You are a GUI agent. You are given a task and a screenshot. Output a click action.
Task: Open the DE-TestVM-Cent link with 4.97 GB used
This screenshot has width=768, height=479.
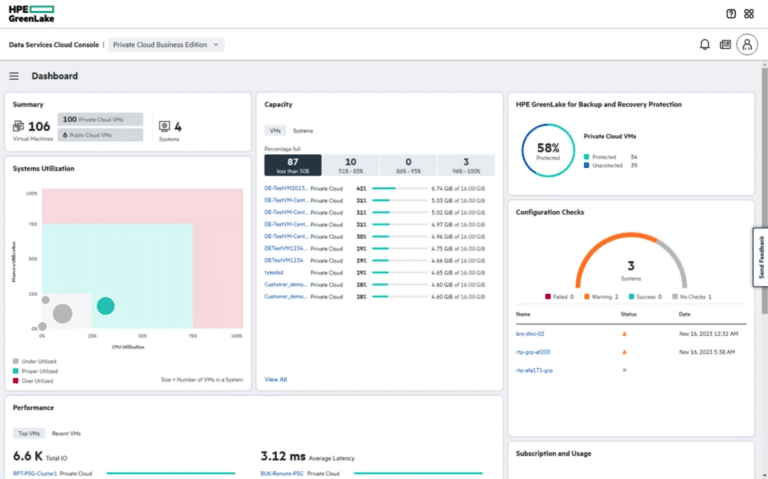point(286,224)
